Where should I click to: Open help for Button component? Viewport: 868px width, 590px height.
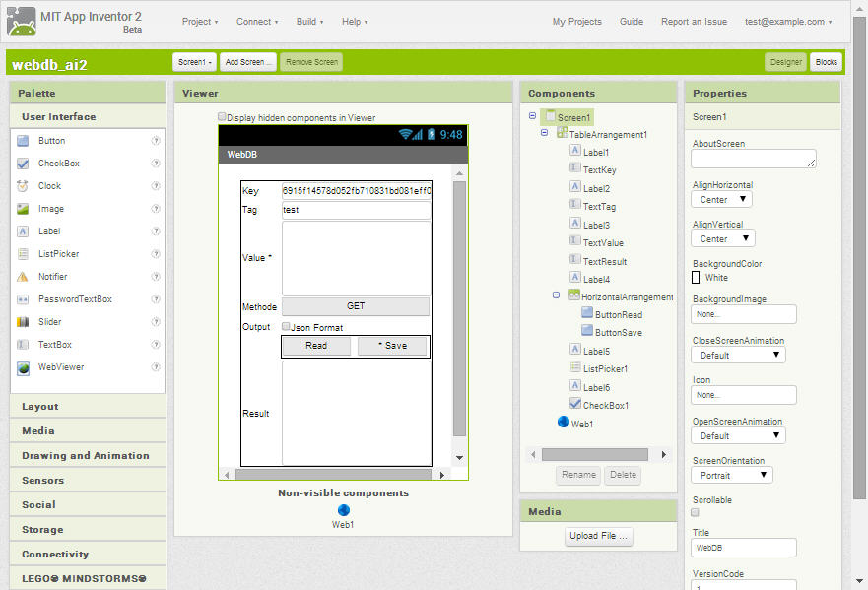156,141
